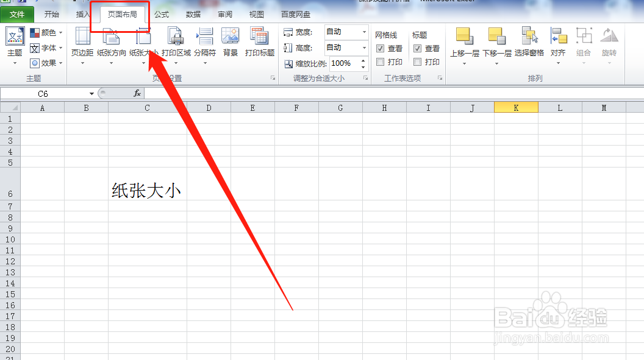Screen dimensions: 644x360
Task: Decrease the Scale (缩放比例) value
Action: point(363,66)
